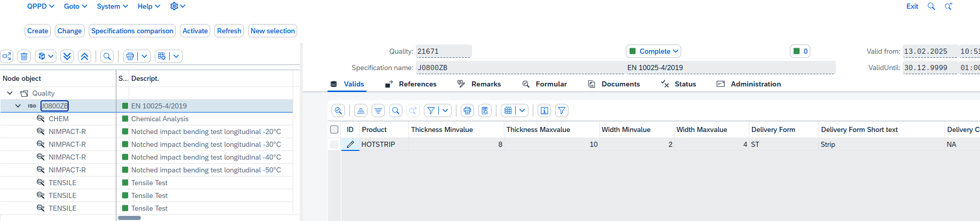Click the delete trash icon in tree toolbar
980x221 pixels.
(x=24, y=56)
